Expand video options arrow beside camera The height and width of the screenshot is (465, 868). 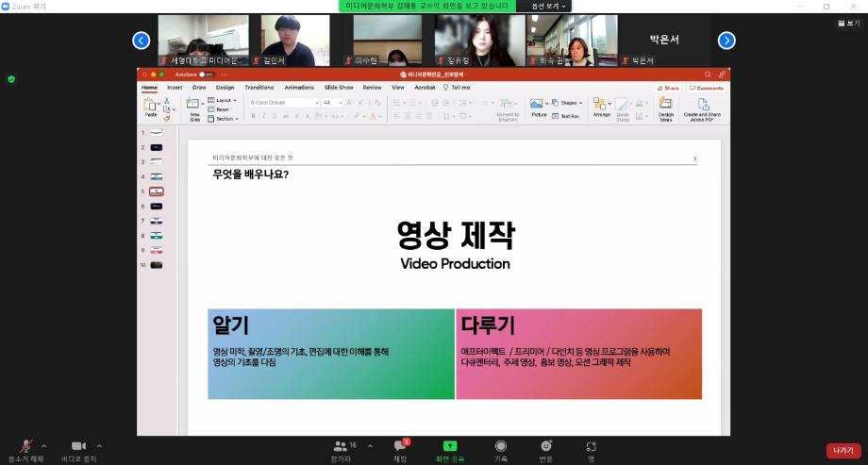click(x=99, y=445)
